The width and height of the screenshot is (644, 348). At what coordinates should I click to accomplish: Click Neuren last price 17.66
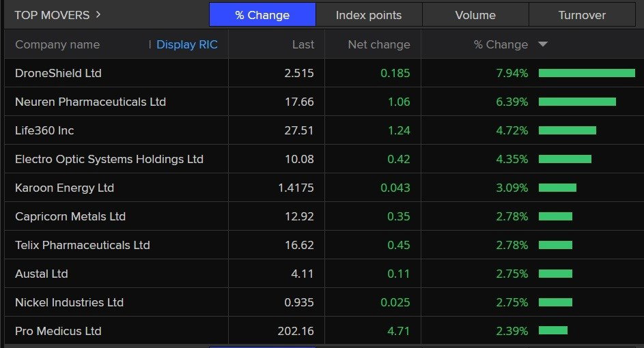pyautogui.click(x=299, y=102)
